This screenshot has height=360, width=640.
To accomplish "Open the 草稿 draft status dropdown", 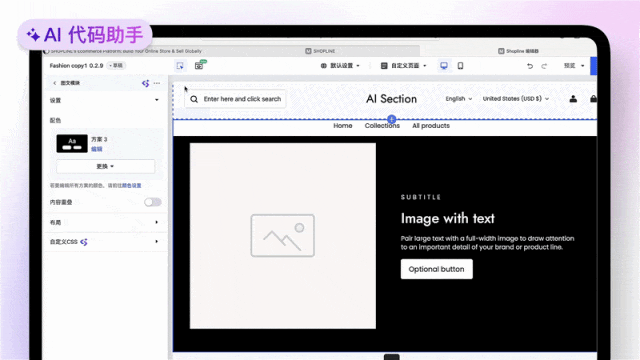I will pos(117,66).
